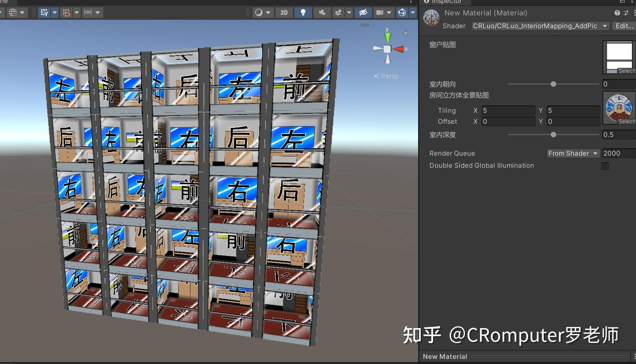Image resolution: width=636 pixels, height=364 pixels.
Task: Toggle scene lighting with the bulb icon
Action: click(x=304, y=12)
